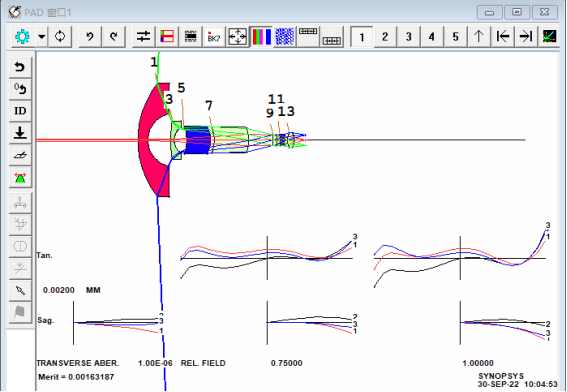Click the blue lens element in drawing
This screenshot has height=392, width=567.
click(x=198, y=140)
